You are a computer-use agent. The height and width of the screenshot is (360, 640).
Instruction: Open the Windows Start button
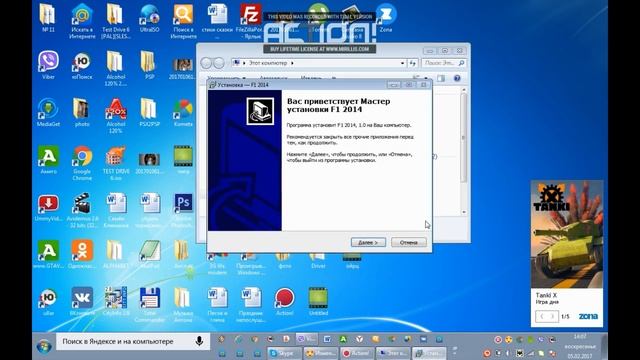(44, 347)
